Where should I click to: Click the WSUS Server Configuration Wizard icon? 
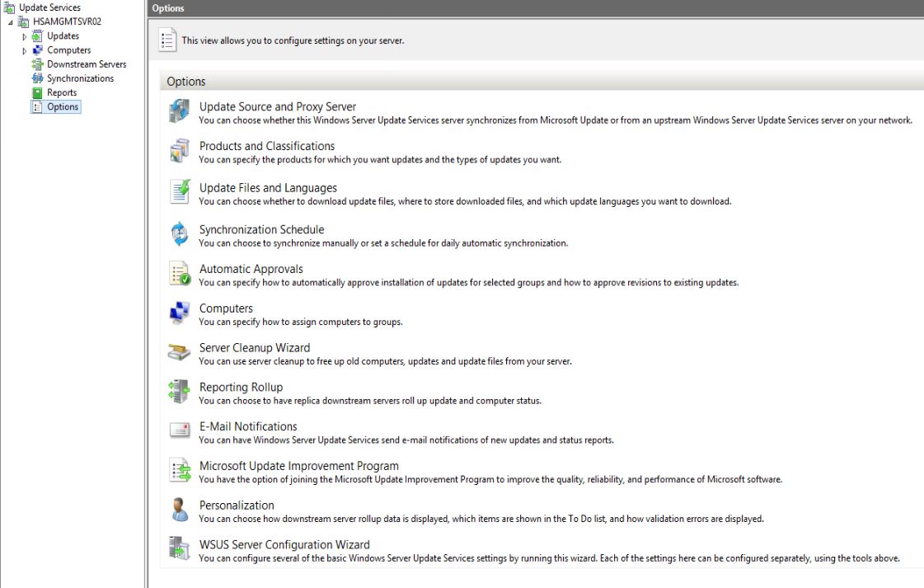[x=179, y=548]
